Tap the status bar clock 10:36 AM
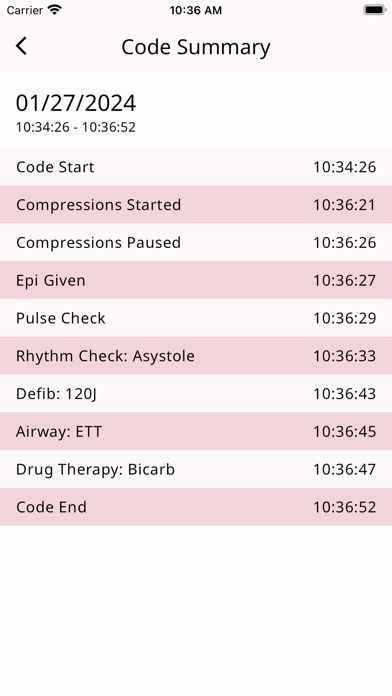The image size is (392, 696). point(196,10)
